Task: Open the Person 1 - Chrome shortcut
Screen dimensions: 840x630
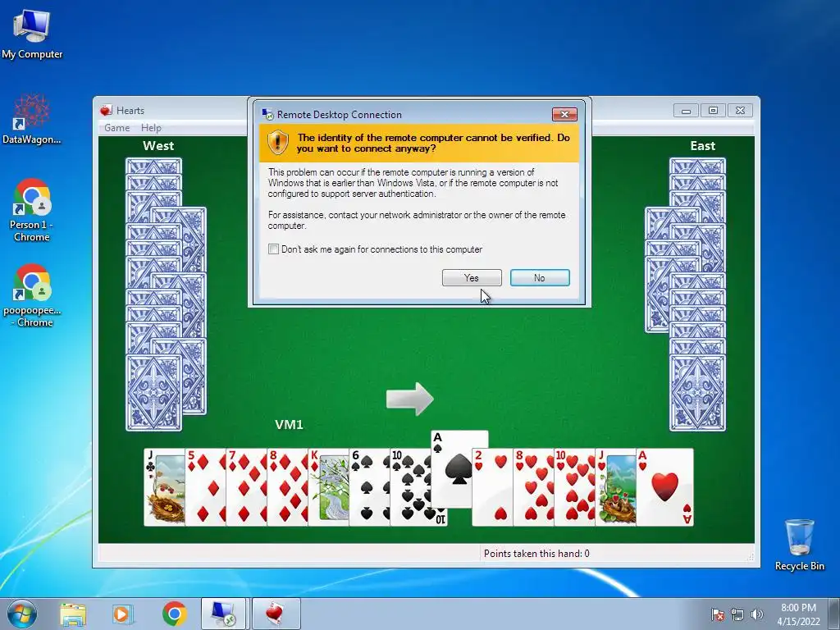Action: pyautogui.click(x=32, y=209)
